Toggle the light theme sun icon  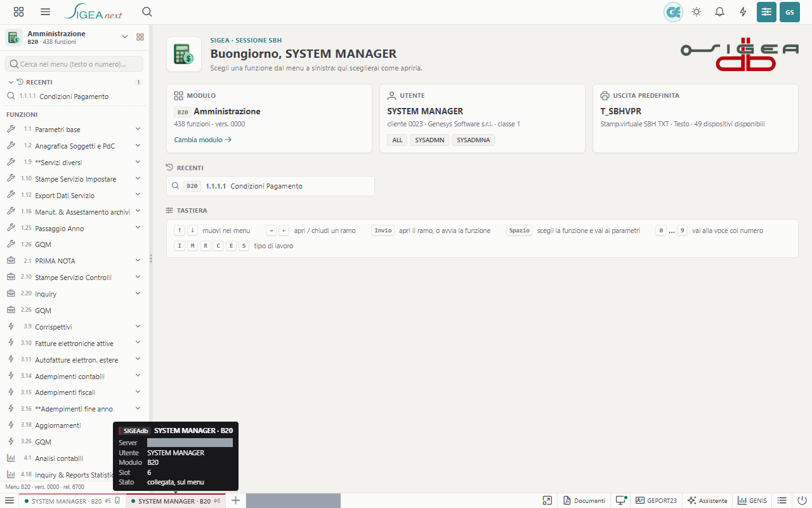697,12
